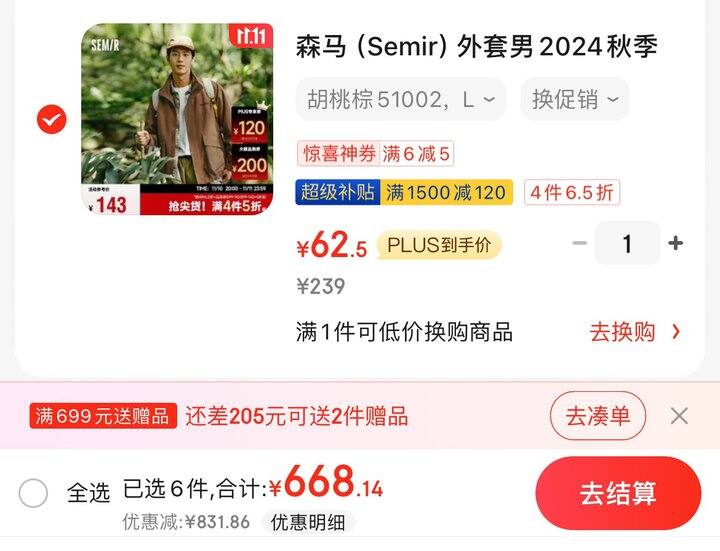The width and height of the screenshot is (720, 551).
Task: Increase quantity with the plus icon
Action: click(x=675, y=243)
